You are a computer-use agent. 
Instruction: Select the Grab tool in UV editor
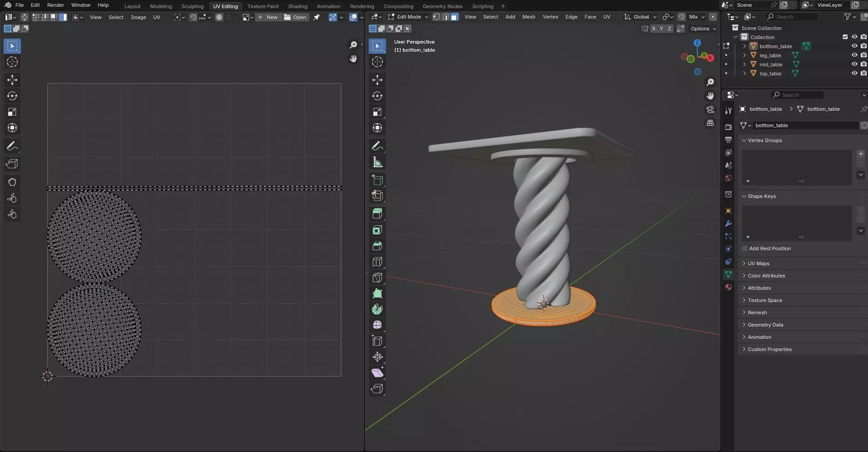click(x=12, y=182)
